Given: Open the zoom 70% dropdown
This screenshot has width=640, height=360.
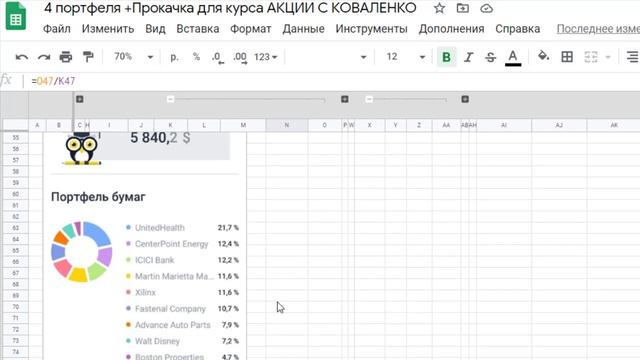Looking at the screenshot, I should tap(133, 57).
